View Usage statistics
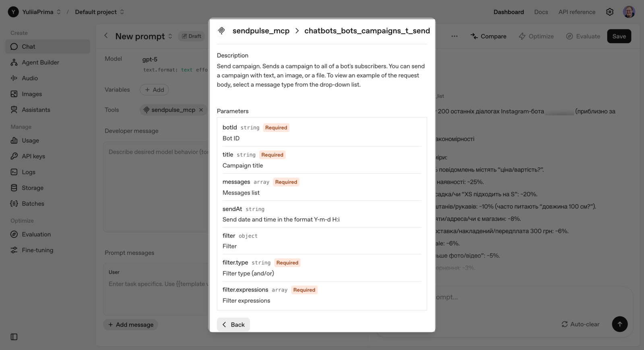The image size is (644, 350). (30, 140)
